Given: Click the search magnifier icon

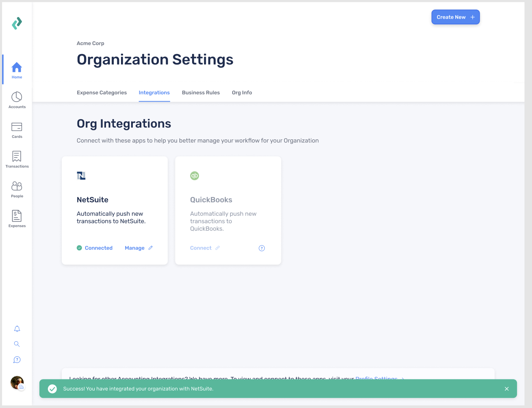Looking at the screenshot, I should click(17, 344).
